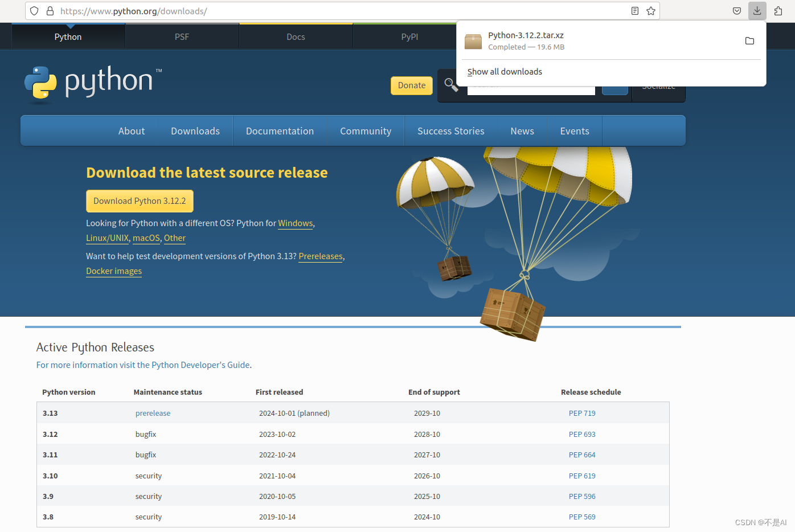Open the PEP 569 link
The width and height of the screenshot is (795, 532).
point(582,517)
